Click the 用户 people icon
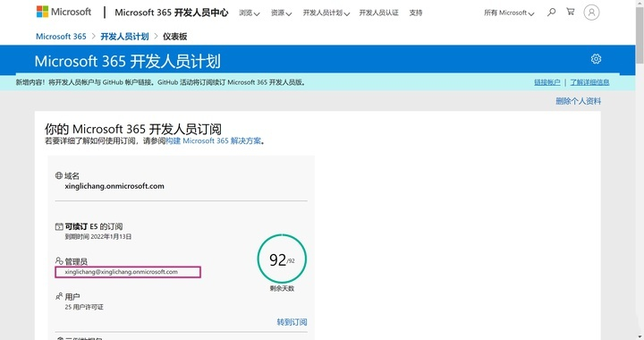644x340 pixels. (x=59, y=296)
